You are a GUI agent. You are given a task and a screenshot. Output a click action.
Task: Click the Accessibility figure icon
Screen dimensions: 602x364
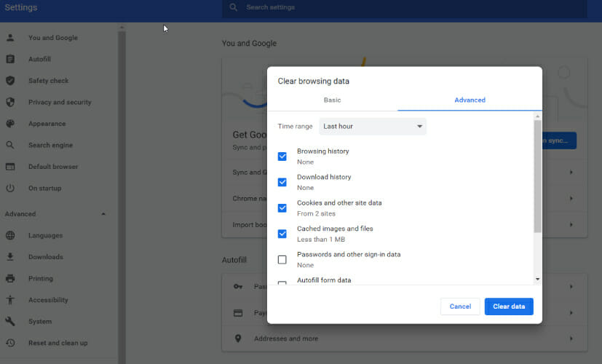coord(10,300)
